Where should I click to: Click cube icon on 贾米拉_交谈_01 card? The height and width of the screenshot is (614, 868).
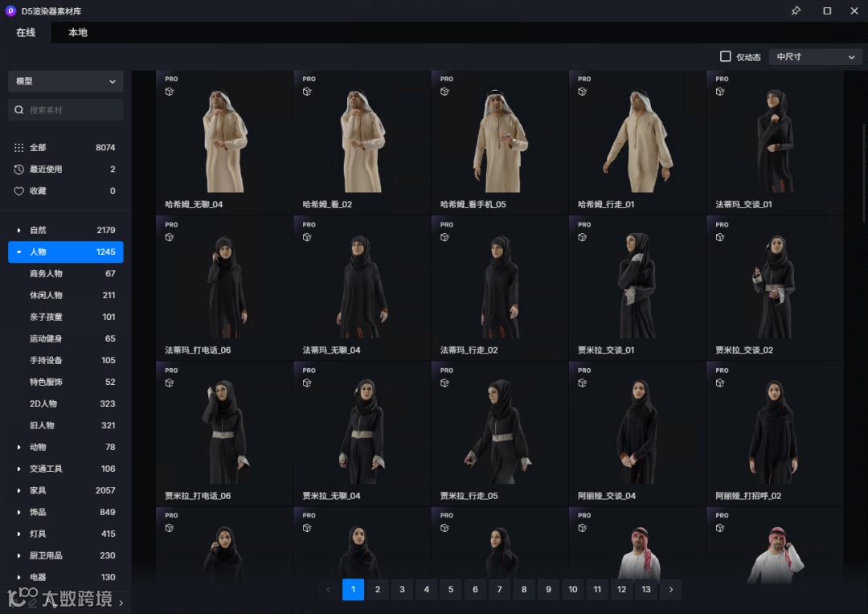[x=583, y=237]
